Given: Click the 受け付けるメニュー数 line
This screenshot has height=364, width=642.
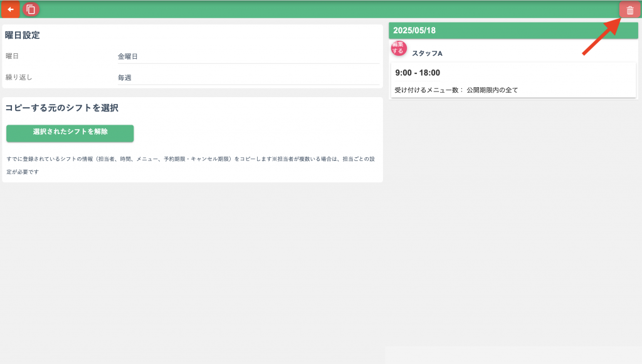Looking at the screenshot, I should (x=429, y=90).
